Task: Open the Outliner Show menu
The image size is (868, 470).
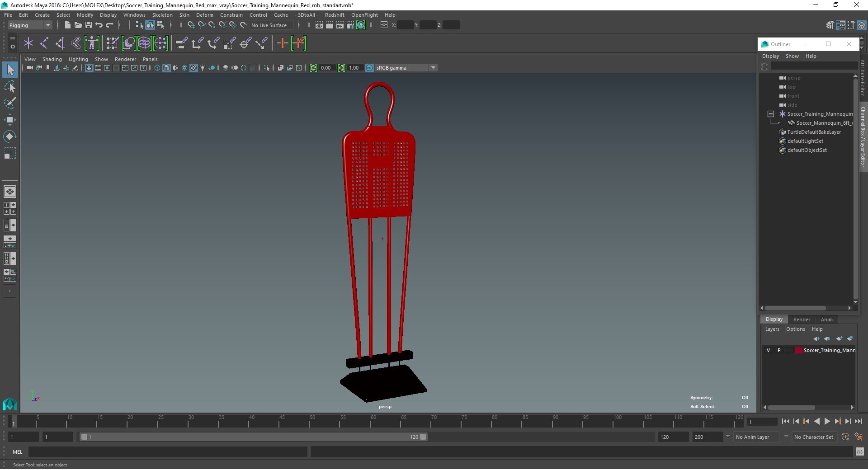Action: tap(792, 56)
